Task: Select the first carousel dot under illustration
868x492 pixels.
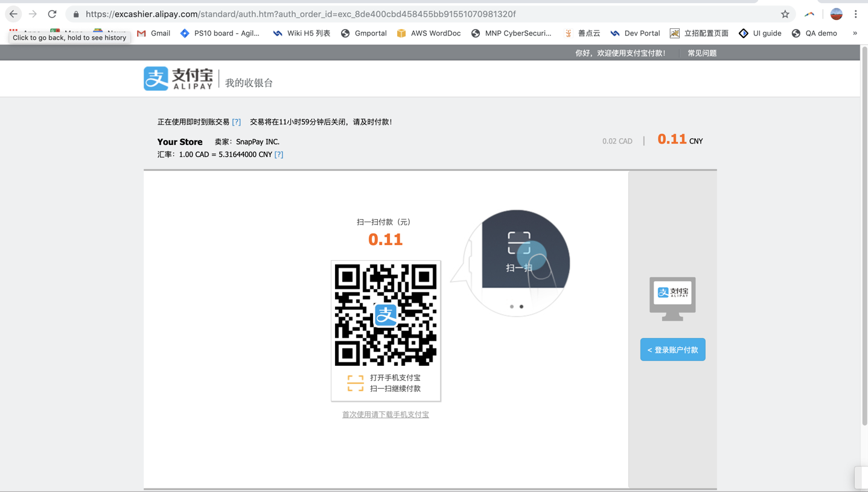Action: [x=512, y=307]
